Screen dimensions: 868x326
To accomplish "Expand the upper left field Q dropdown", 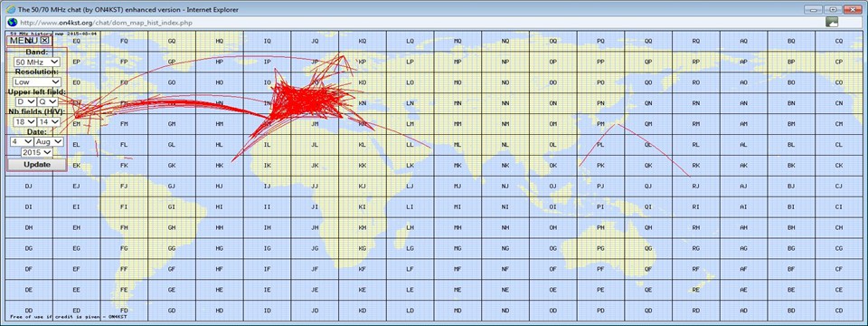I will tap(48, 102).
